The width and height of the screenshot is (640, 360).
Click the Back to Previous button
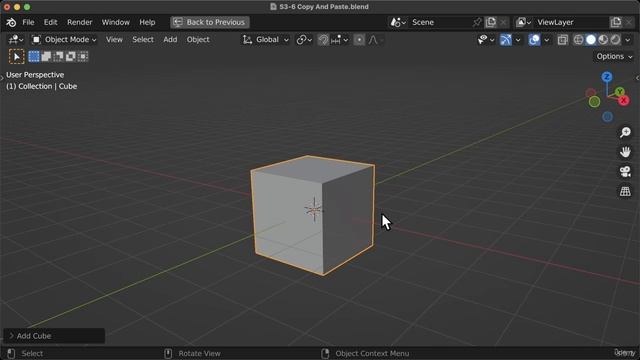click(210, 22)
